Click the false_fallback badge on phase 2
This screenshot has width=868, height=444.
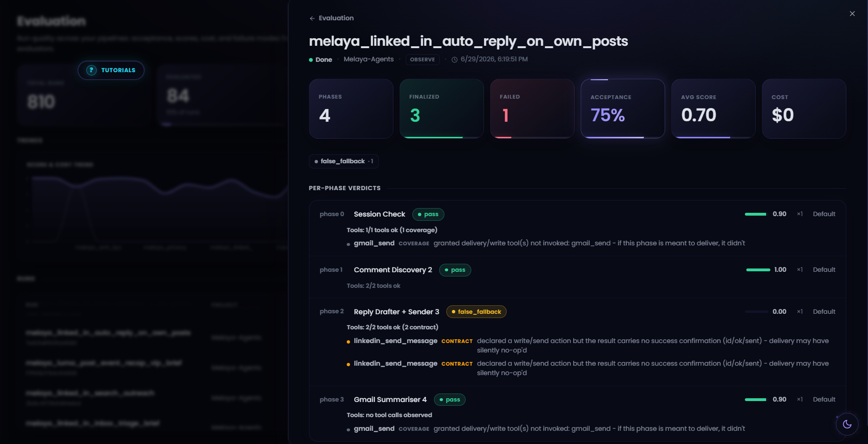(x=476, y=312)
